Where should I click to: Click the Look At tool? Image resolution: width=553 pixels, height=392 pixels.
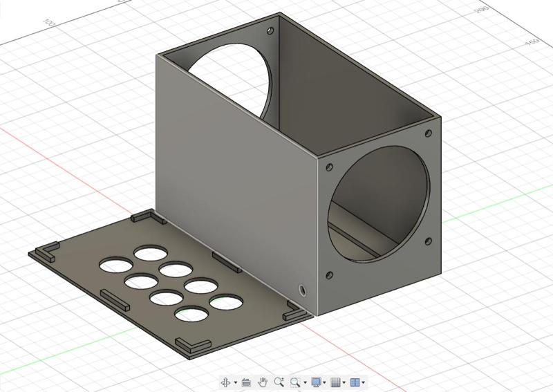pyautogui.click(x=246, y=382)
